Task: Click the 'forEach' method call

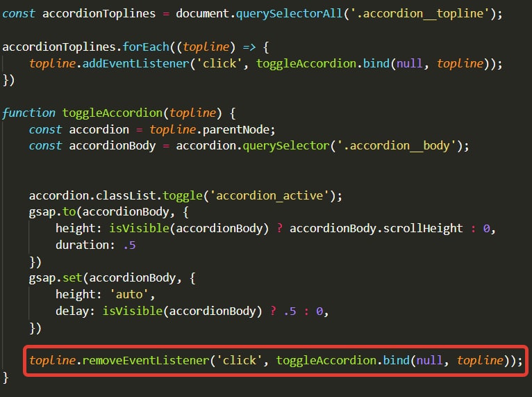Action: pos(146,47)
